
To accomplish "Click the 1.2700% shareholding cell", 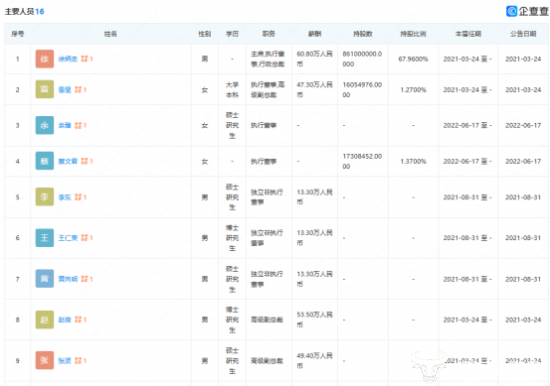I will click(413, 90).
